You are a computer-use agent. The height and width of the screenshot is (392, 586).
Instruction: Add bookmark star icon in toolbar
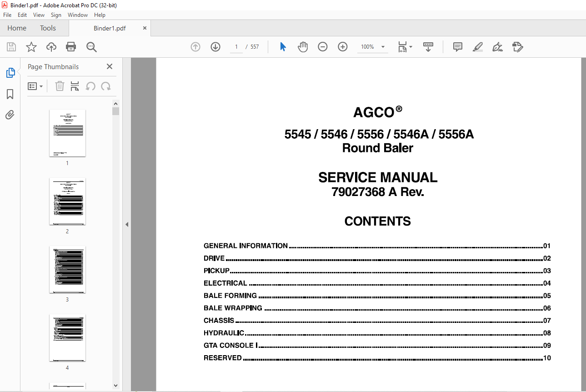pyautogui.click(x=31, y=47)
